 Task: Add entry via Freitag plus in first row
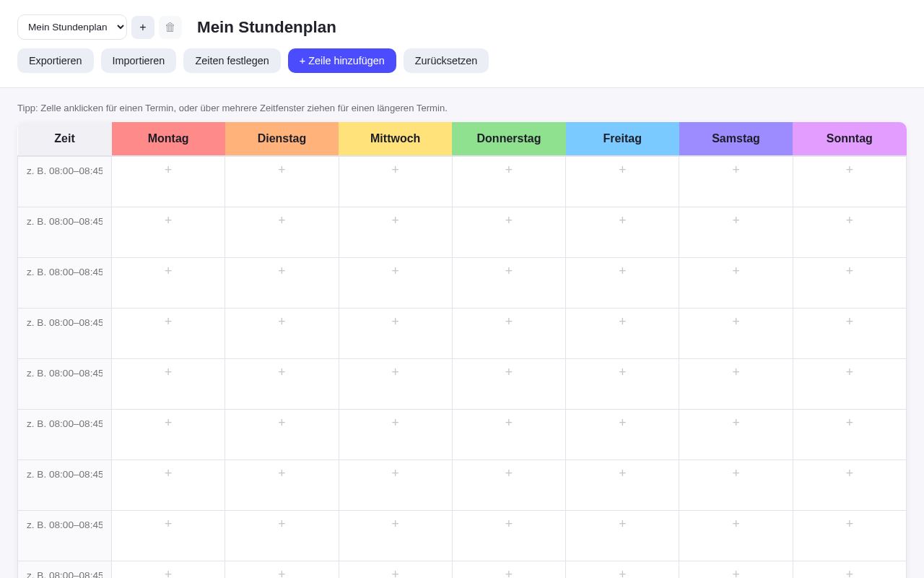(622, 170)
